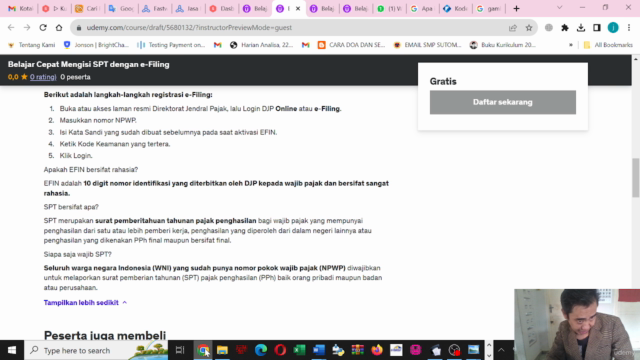Viewport: 640px width, 360px height.
Task: Show Chrome downloads
Action: 581,28
